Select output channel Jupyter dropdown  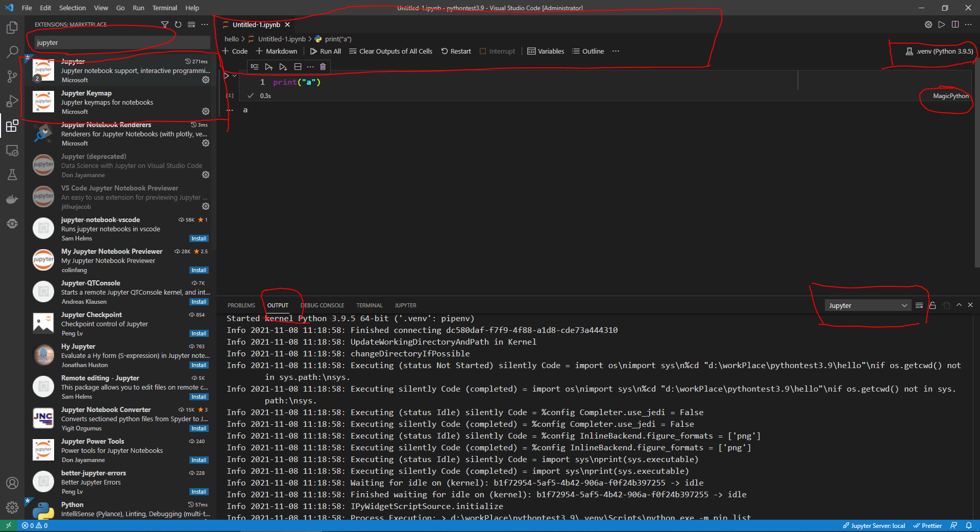tap(868, 305)
